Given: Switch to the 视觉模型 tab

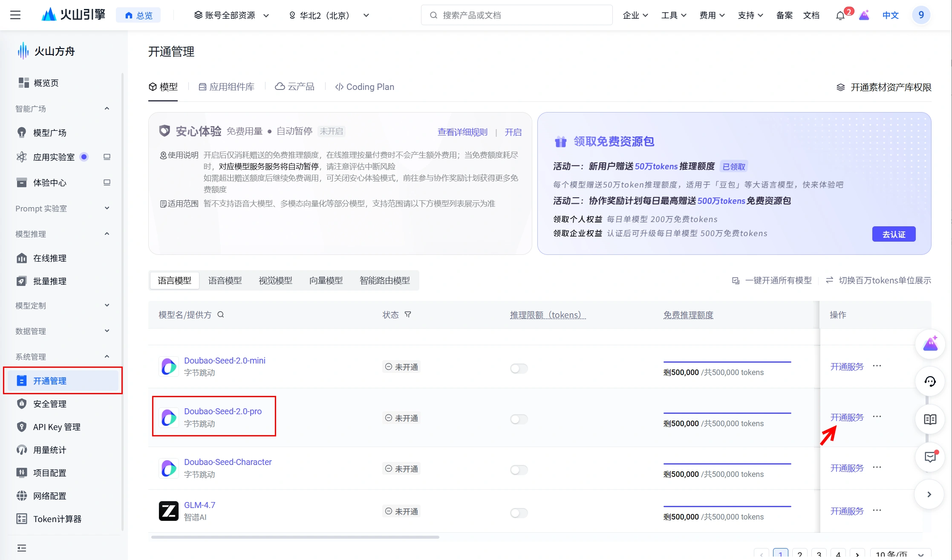Looking at the screenshot, I should [x=275, y=280].
